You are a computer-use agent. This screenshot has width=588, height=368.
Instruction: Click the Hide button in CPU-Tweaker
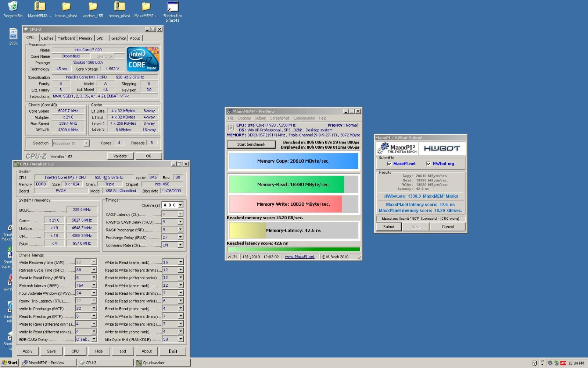(x=99, y=351)
